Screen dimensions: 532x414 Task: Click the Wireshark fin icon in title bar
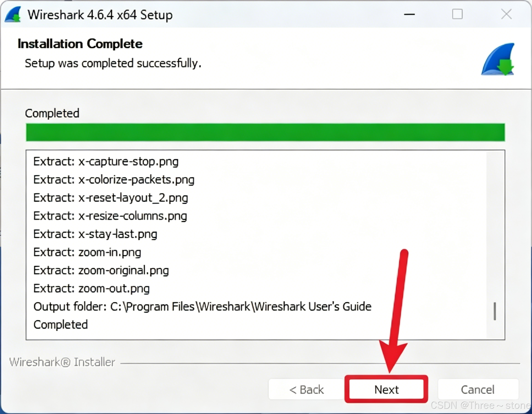click(x=13, y=15)
